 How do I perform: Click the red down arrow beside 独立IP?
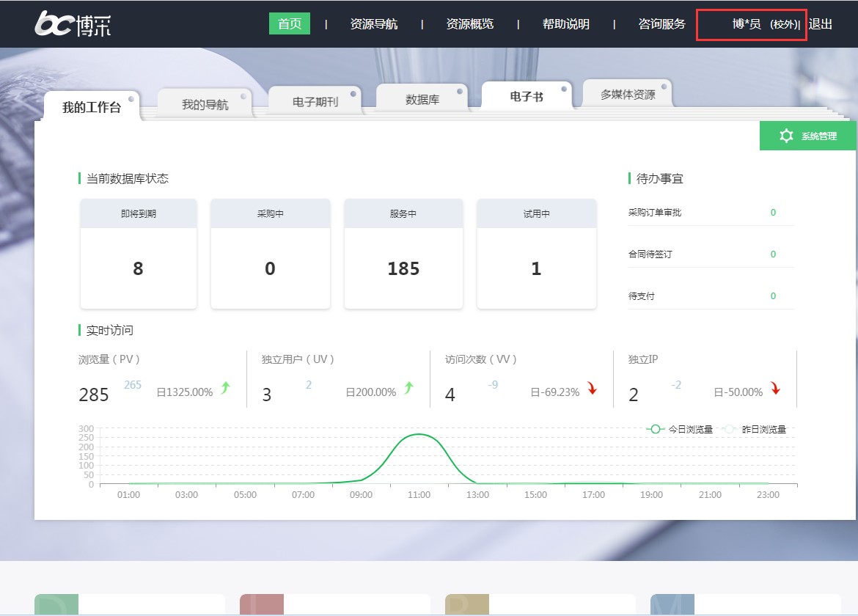point(775,389)
